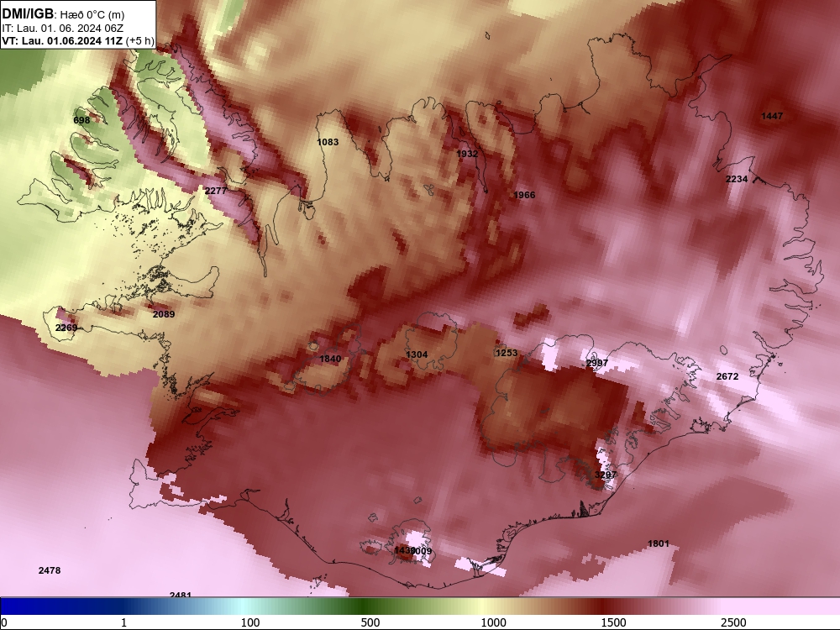Click the 100 tick on the color scale
The image size is (840, 630).
coord(250,622)
